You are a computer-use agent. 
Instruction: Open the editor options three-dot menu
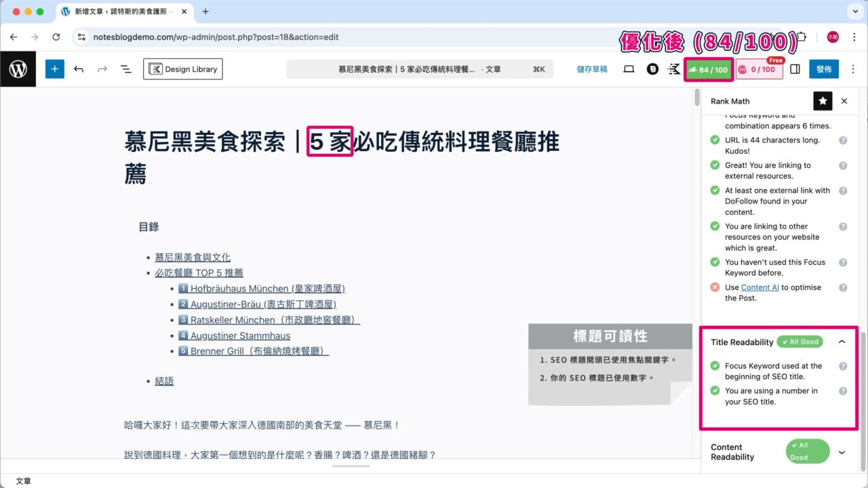852,68
